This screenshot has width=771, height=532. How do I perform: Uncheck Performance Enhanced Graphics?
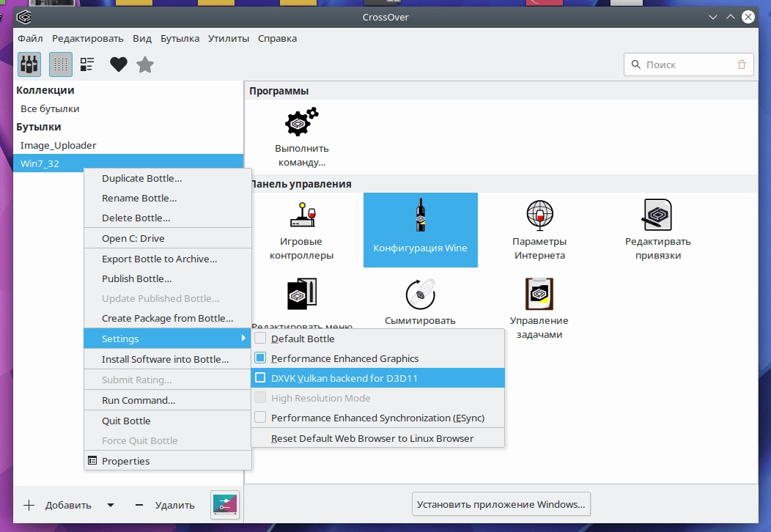click(x=260, y=358)
